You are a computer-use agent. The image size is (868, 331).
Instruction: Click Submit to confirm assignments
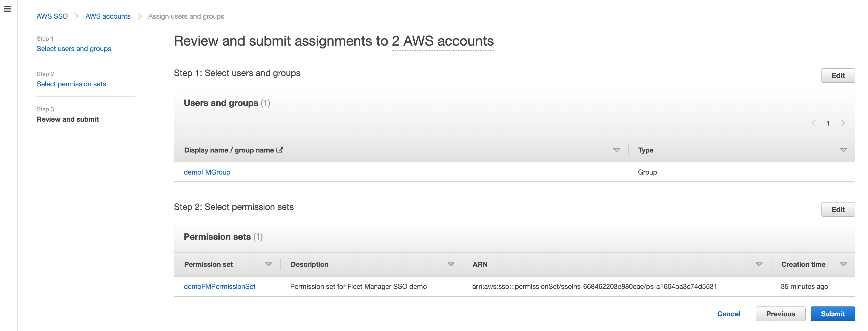pos(832,314)
